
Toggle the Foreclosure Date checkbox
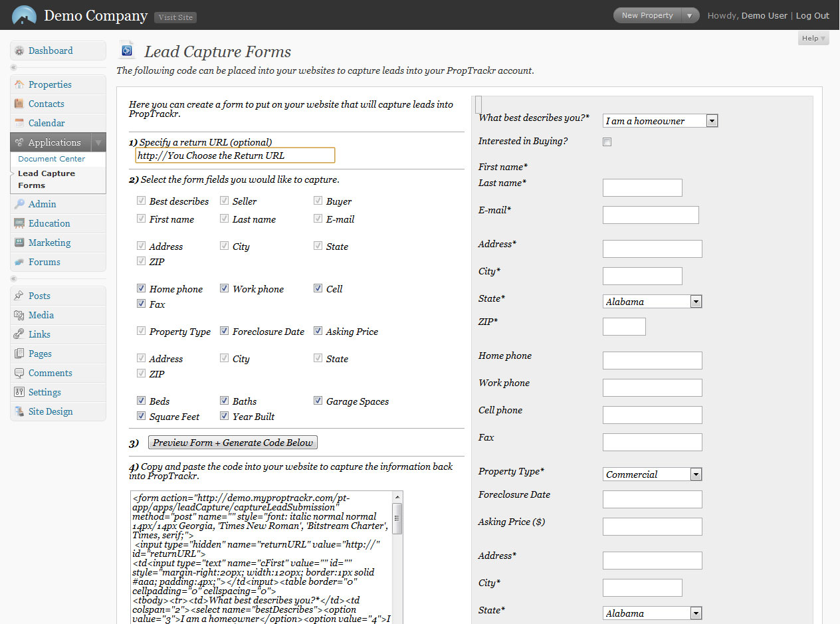225,332
